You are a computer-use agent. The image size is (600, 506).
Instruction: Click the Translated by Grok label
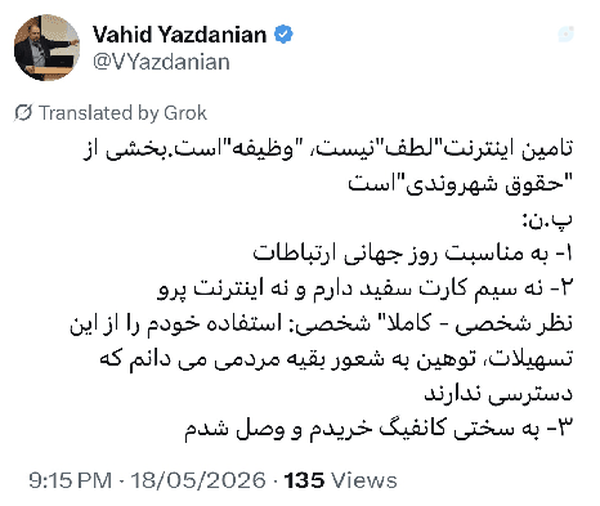[x=122, y=113]
